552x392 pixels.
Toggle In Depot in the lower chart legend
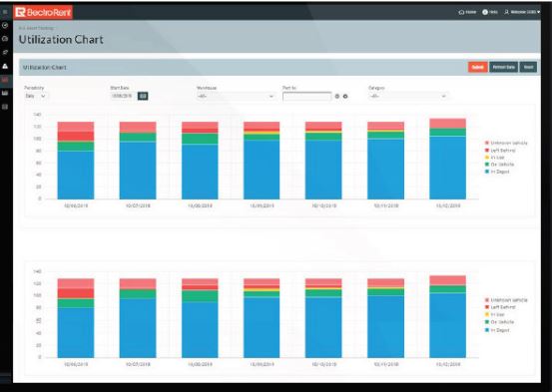pos(497,330)
